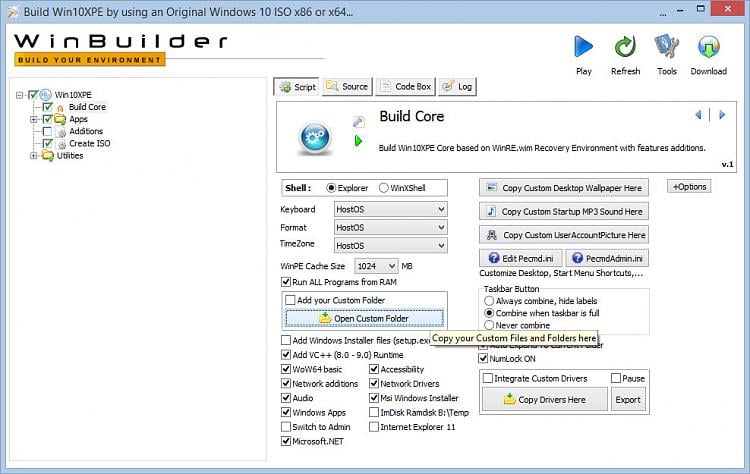Toggle Network Drivers checkbox
Image resolution: width=750 pixels, height=474 pixels.
pos(374,384)
